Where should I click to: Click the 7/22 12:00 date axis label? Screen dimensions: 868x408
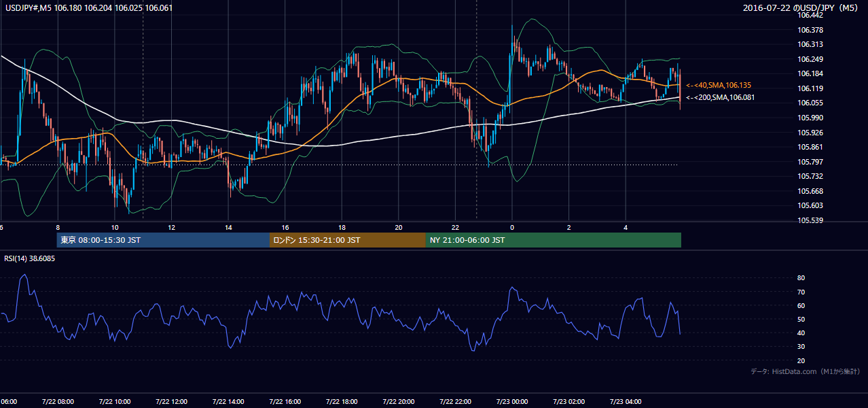(x=171, y=402)
